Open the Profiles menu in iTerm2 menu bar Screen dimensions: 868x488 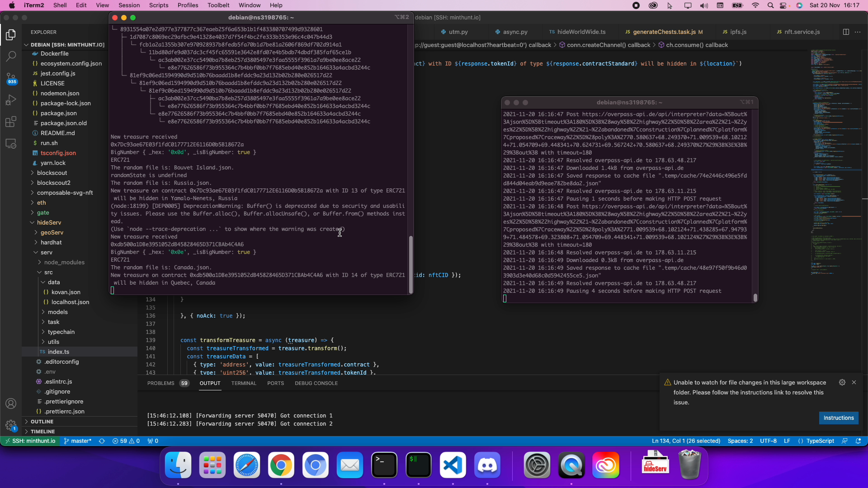pos(188,5)
